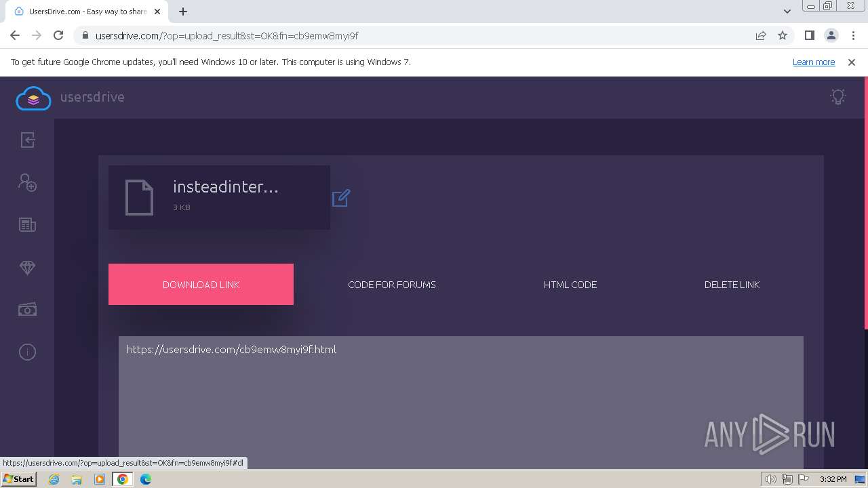Reload the current page

[58, 35]
